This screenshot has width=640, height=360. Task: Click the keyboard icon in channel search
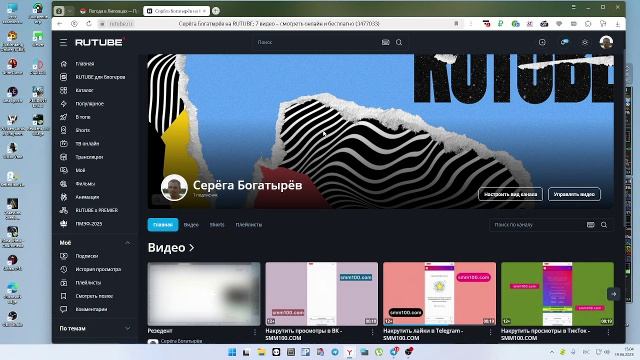tap(590, 224)
